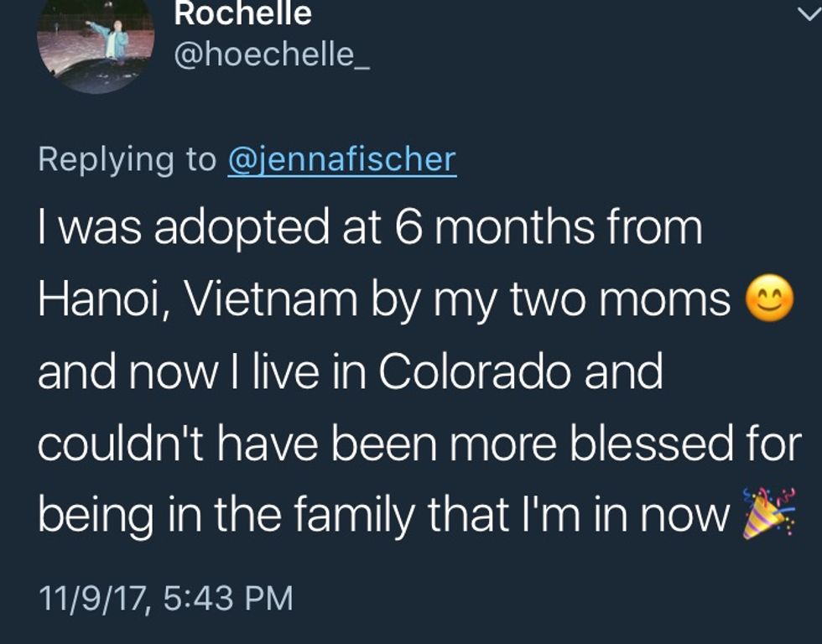Open the Rochelle display name profile
The image size is (822, 644).
242,13
